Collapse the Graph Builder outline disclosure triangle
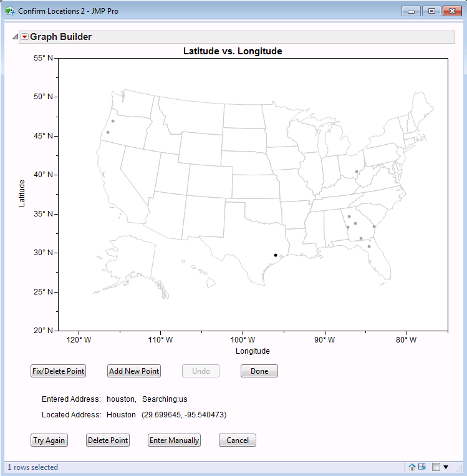The image size is (467, 476). pos(15,37)
